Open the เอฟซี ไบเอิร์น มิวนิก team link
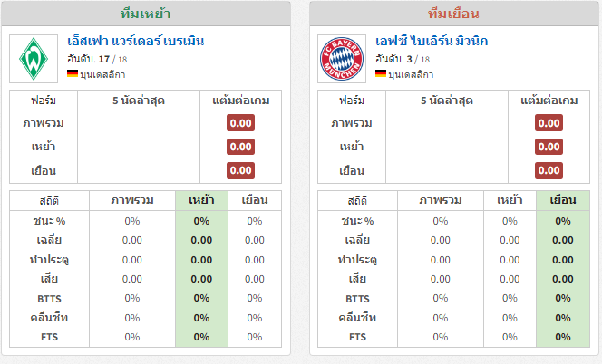602x364 pixels. 432,41
